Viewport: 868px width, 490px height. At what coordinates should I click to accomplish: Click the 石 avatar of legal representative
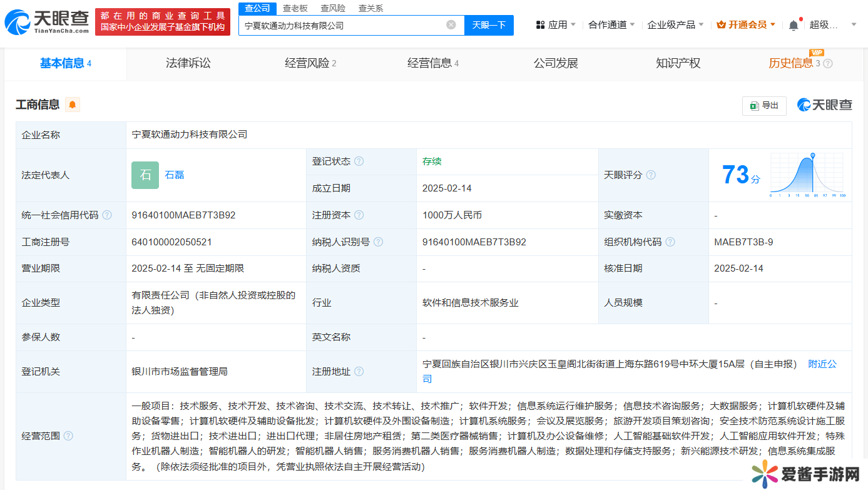[x=145, y=175]
